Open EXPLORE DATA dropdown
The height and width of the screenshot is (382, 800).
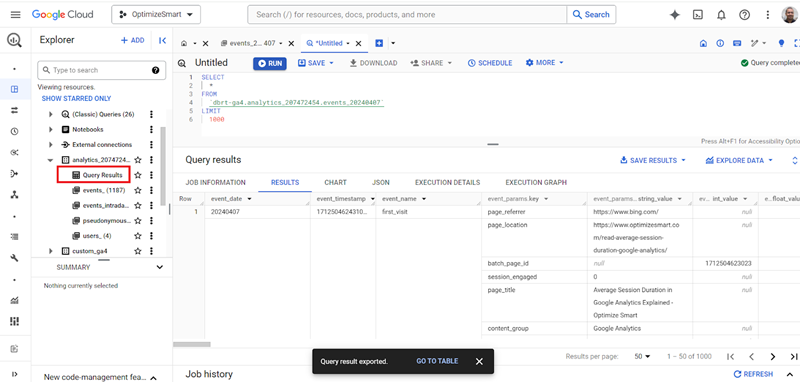pyautogui.click(x=739, y=160)
